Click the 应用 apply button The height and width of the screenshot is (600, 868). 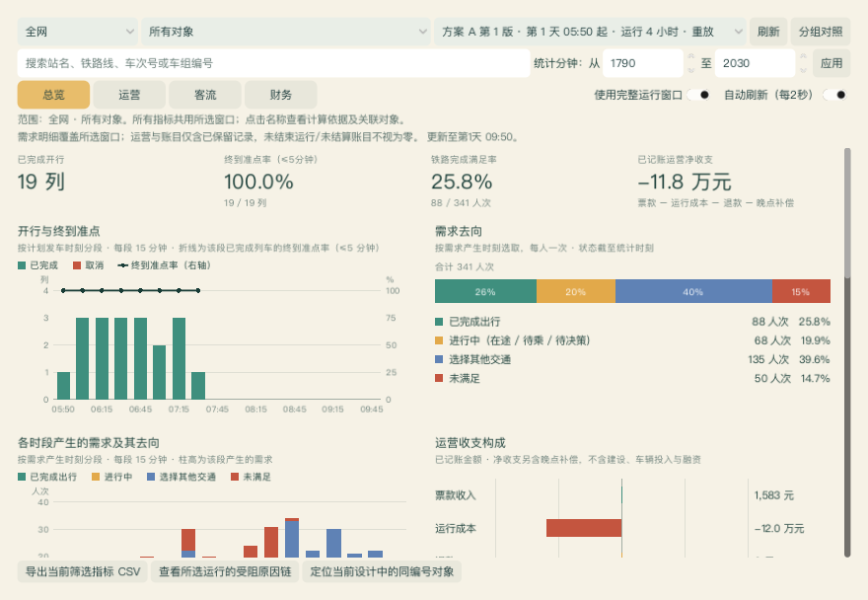pos(831,63)
